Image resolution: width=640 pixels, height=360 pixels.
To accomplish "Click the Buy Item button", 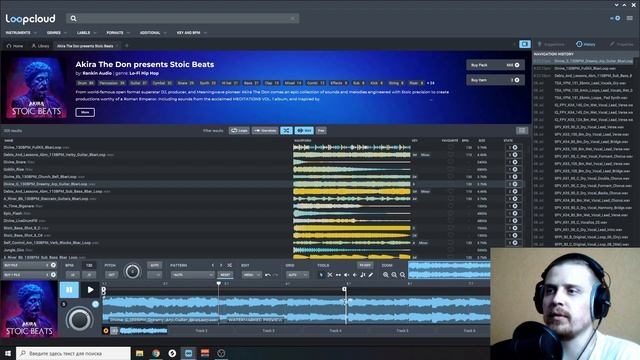I will (x=495, y=80).
